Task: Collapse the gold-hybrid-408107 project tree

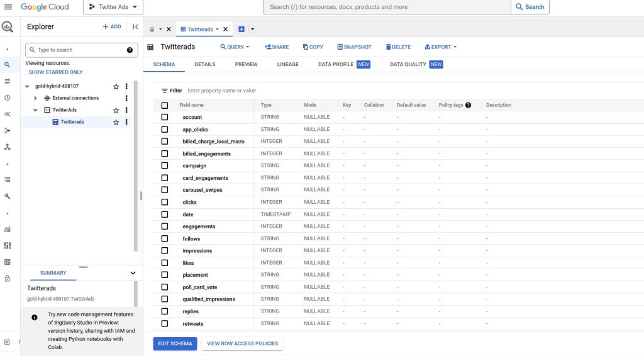Action: pyautogui.click(x=27, y=86)
